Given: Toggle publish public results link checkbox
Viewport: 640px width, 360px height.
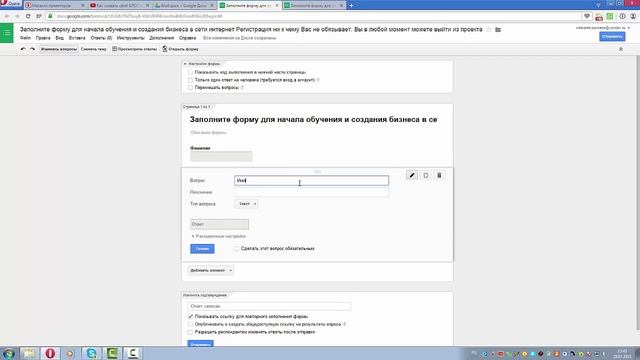Looking at the screenshot, I should (x=190, y=324).
